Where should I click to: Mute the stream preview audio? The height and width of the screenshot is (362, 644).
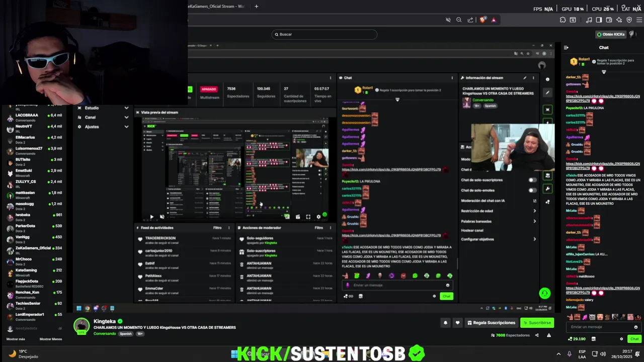(x=162, y=217)
